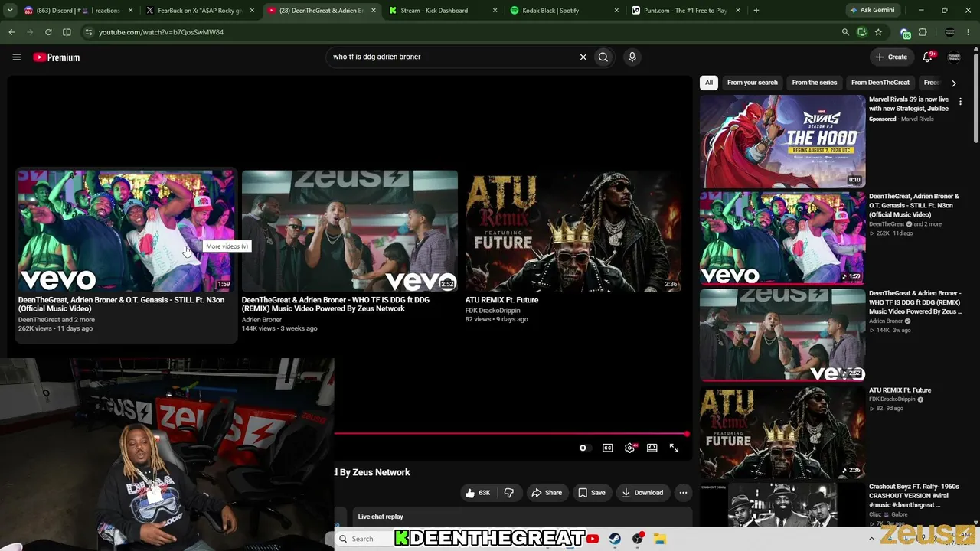Open sidebar STILL Ft. N3on video title
Image resolution: width=980 pixels, height=551 pixels.
tap(913, 205)
